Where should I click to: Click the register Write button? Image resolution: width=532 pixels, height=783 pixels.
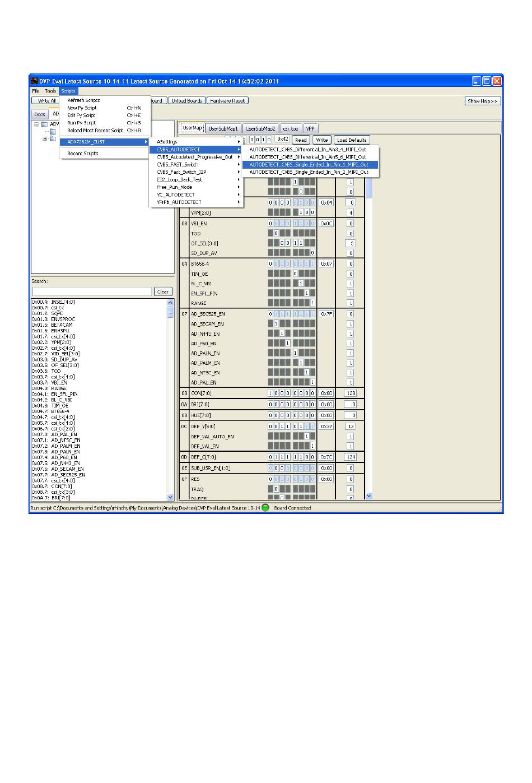coord(322,140)
